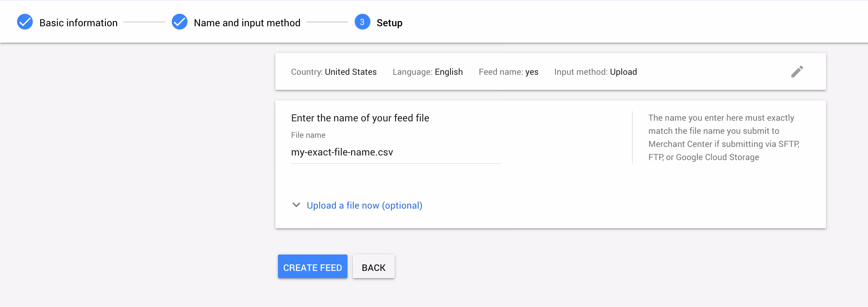Click Input method: Upload text
Screen dimensions: 868x307
(595, 72)
